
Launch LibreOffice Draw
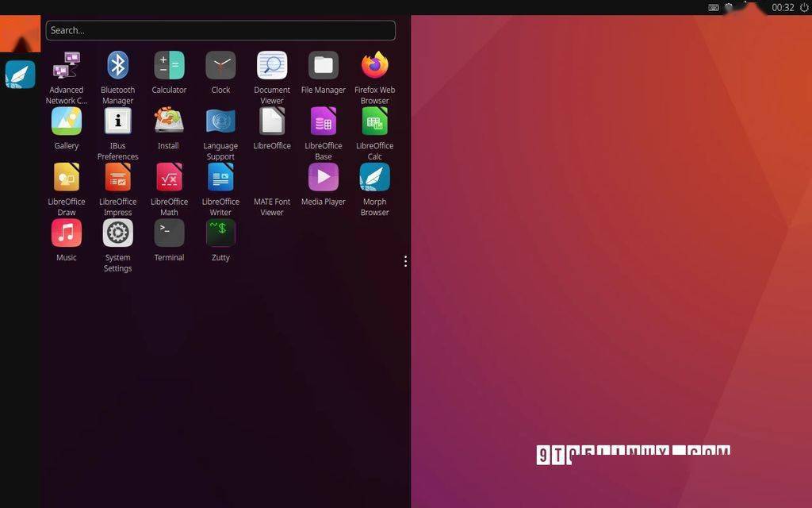[x=67, y=177]
